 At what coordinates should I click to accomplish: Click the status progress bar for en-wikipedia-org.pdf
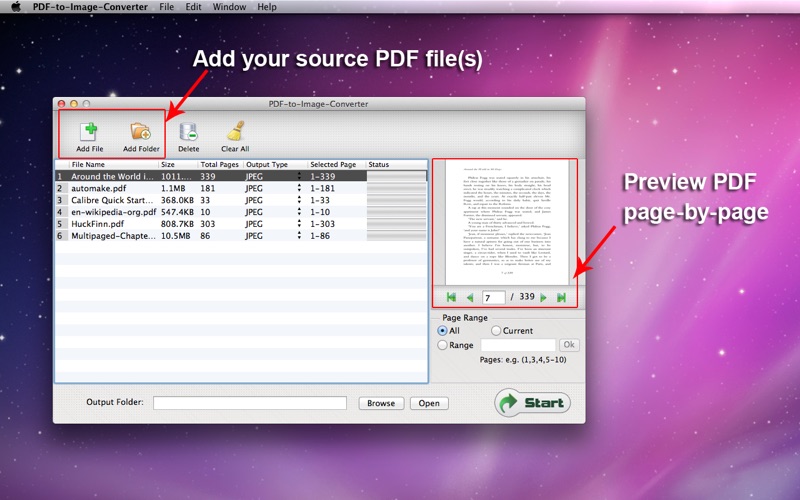396,212
